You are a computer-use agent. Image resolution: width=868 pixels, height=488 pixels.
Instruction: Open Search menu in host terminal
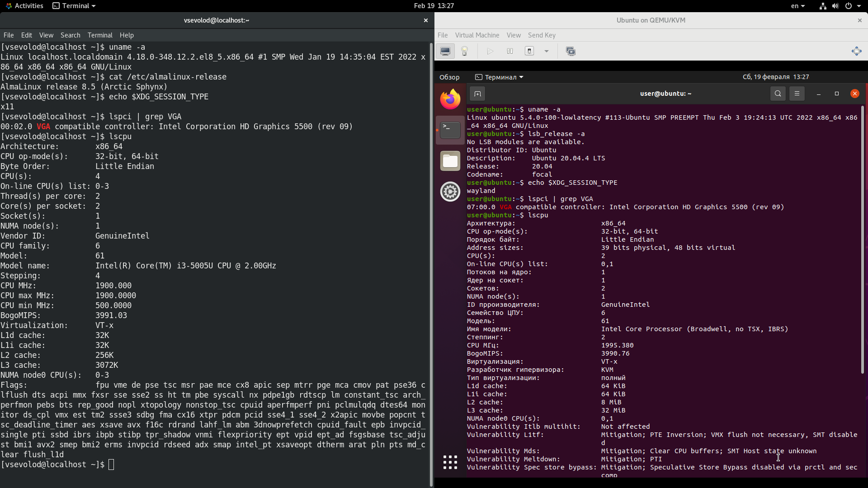click(71, 35)
